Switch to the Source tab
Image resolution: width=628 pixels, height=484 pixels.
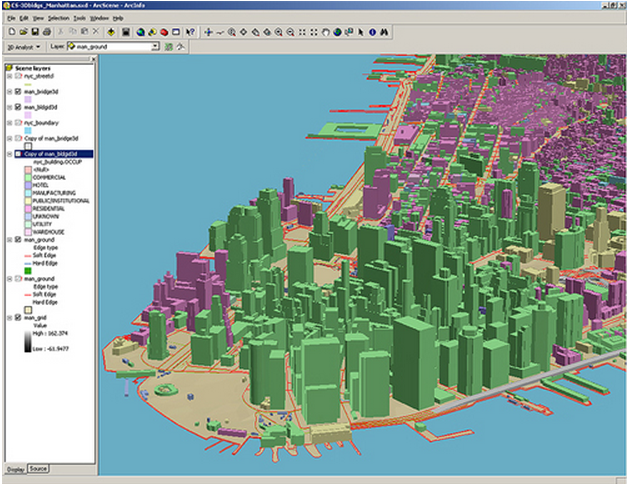pos(38,469)
